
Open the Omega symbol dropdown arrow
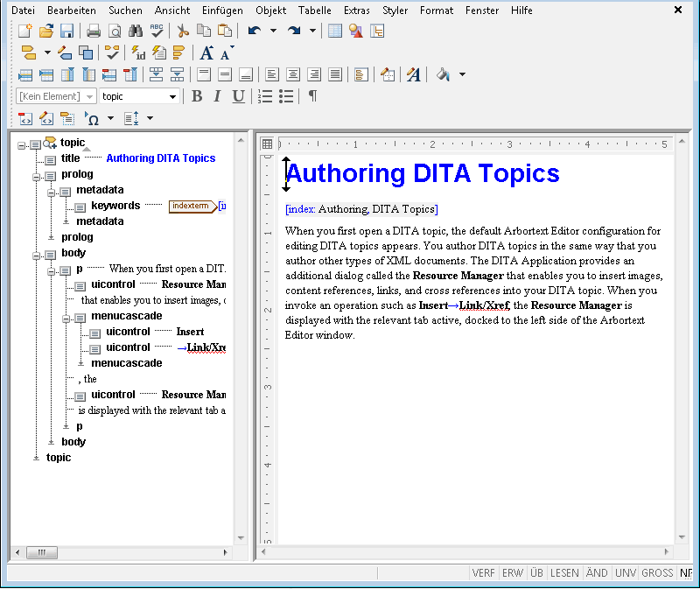pyautogui.click(x=110, y=118)
